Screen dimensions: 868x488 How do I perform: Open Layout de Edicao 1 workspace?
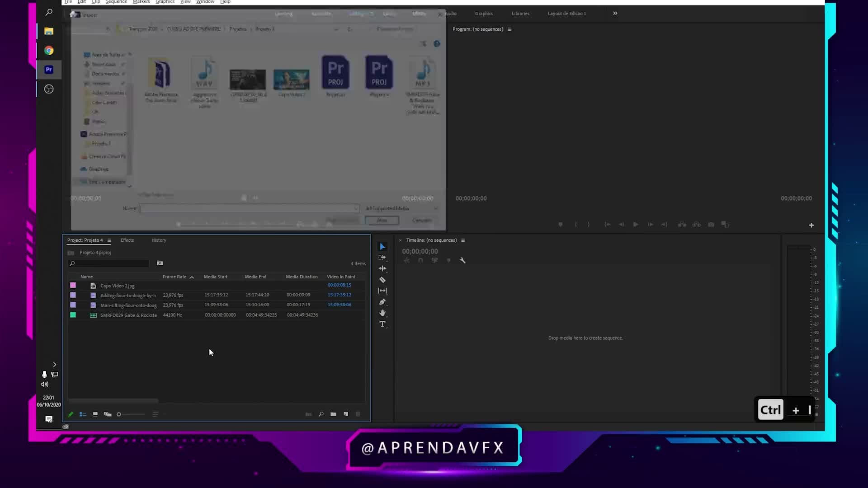567,14
